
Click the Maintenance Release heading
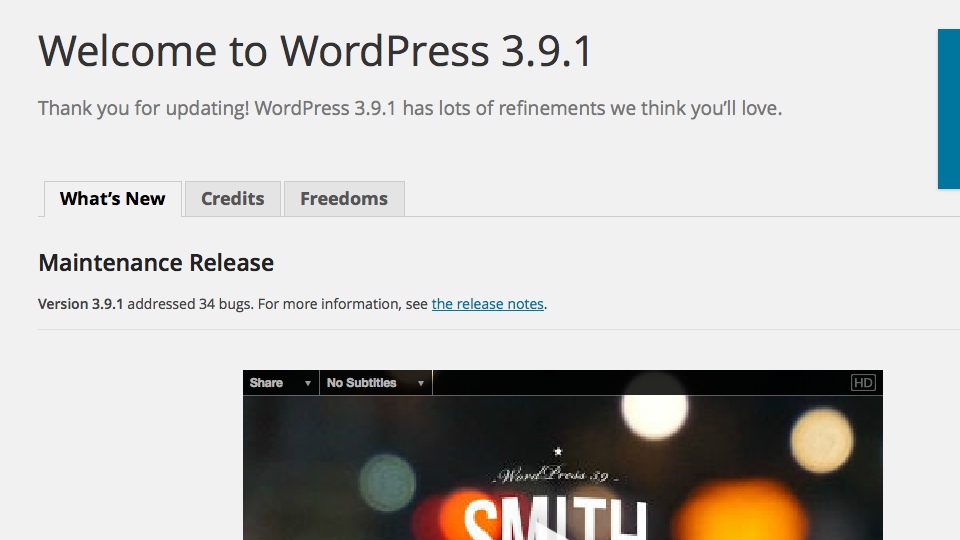156,263
